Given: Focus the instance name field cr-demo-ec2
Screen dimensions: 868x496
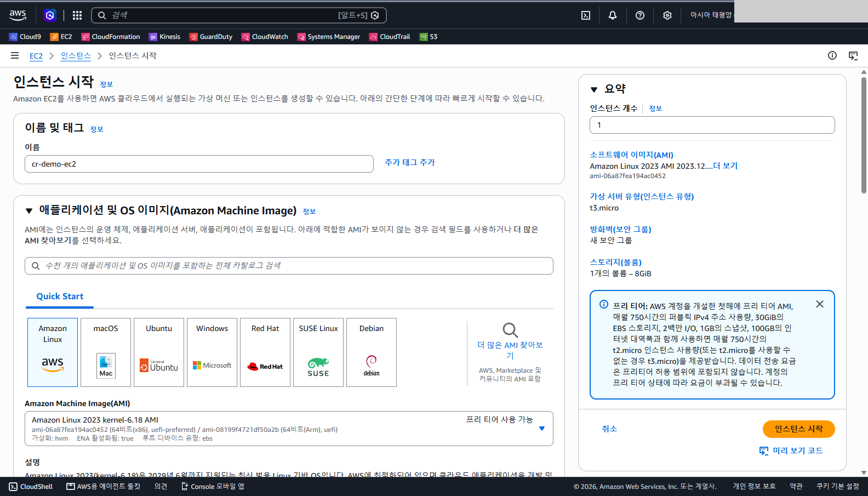Looking at the screenshot, I should 199,164.
